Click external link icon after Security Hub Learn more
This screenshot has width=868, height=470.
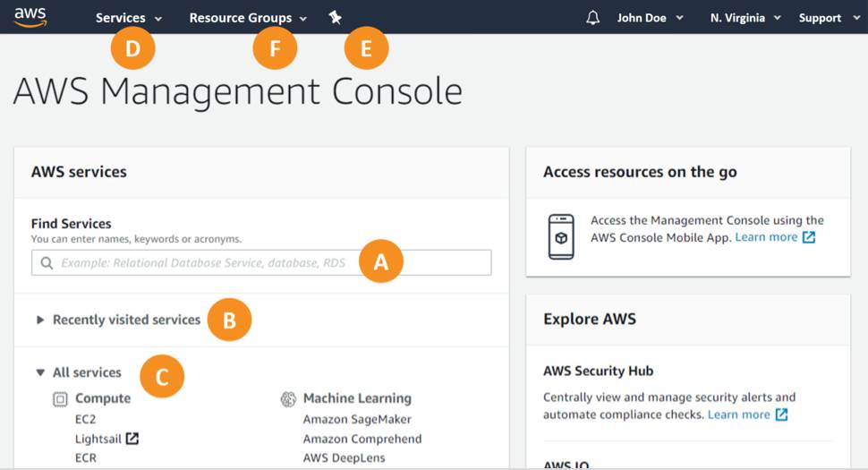click(781, 414)
